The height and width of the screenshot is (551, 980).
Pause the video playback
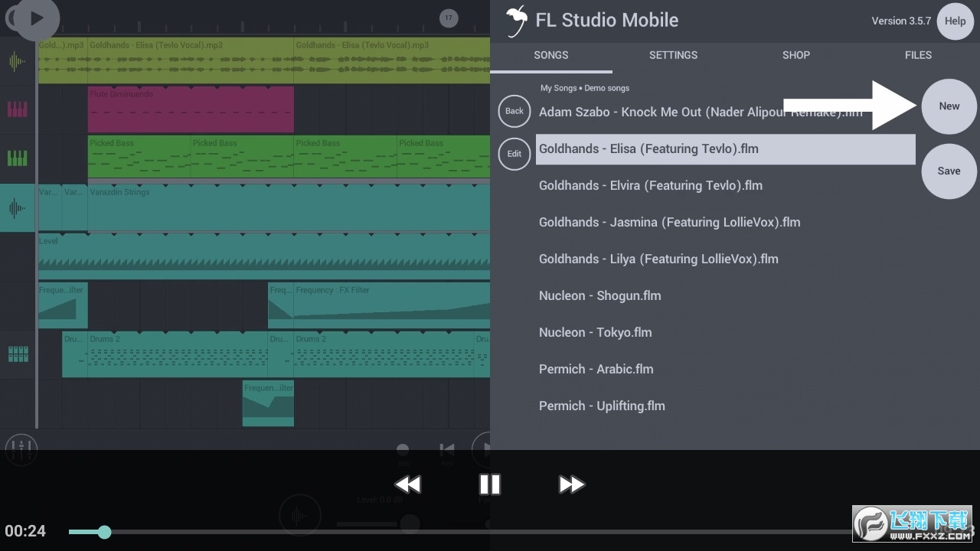[x=490, y=484]
